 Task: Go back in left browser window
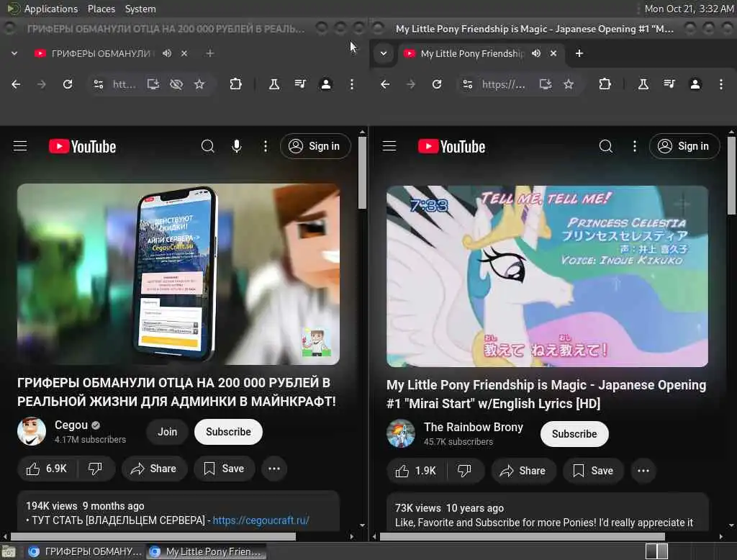(16, 84)
